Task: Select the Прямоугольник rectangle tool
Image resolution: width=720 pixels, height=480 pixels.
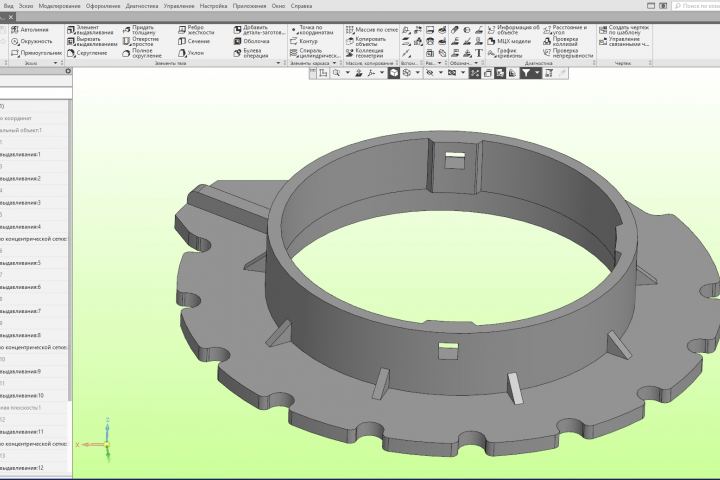Action: [36, 53]
